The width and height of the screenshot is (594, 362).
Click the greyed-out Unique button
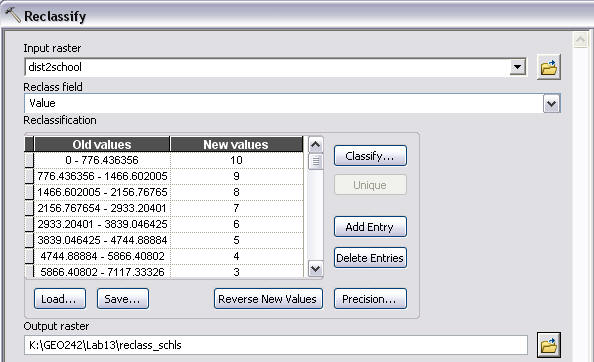[370, 185]
